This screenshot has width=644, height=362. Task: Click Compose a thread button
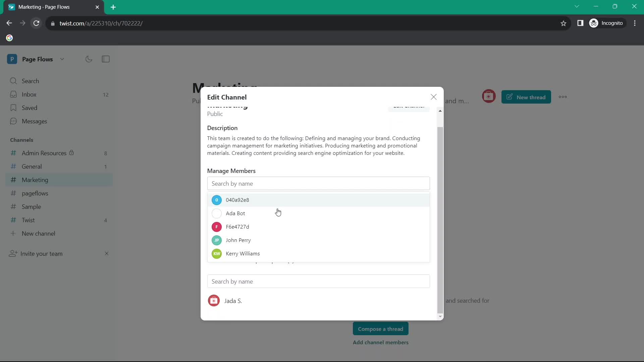[x=380, y=328]
